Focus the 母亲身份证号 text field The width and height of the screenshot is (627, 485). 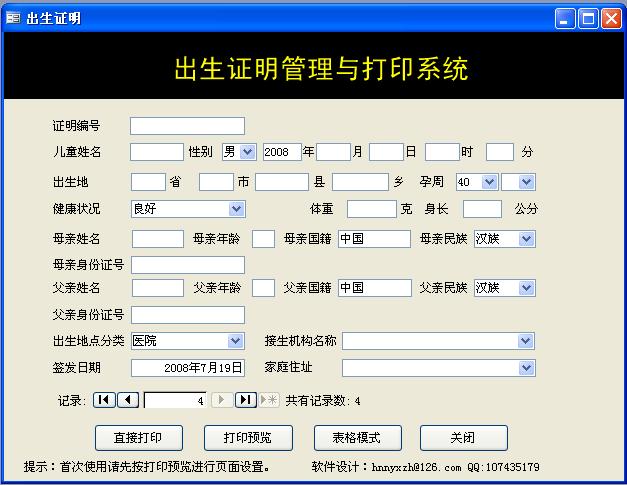187,265
